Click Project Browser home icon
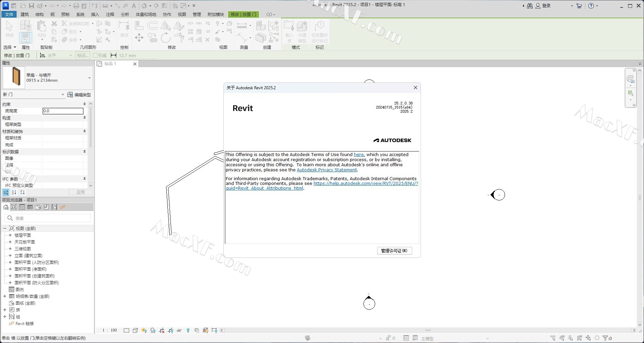This screenshot has width=644, height=343. [6, 207]
